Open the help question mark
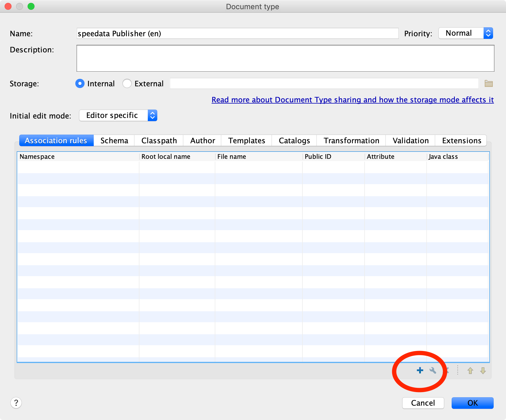506x420 pixels. point(16,403)
